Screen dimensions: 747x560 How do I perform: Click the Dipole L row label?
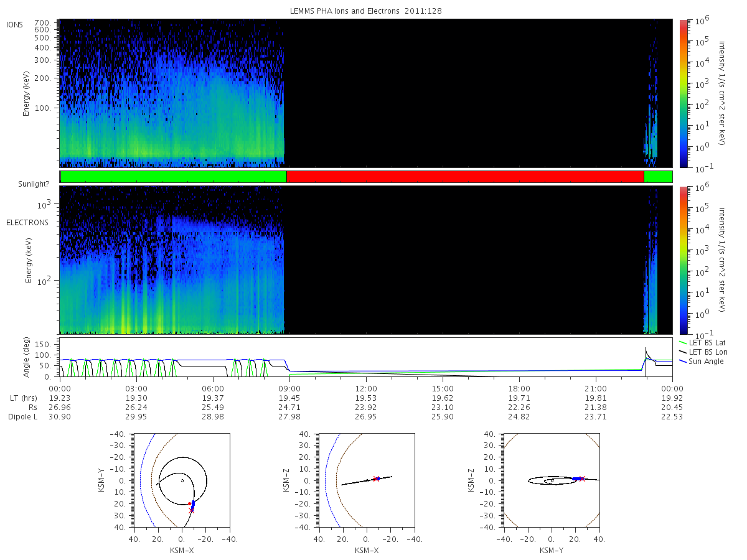22,416
